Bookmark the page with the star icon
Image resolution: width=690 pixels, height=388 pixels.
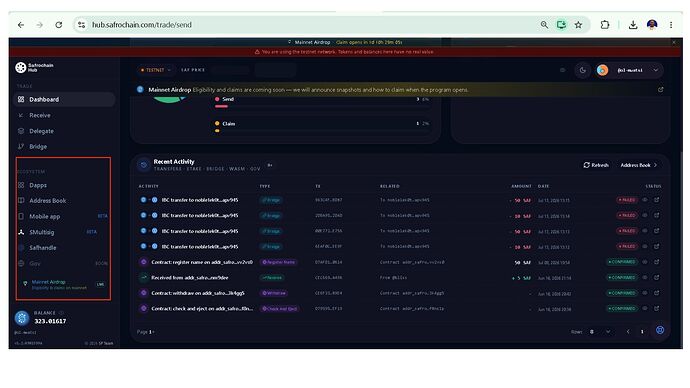578,25
